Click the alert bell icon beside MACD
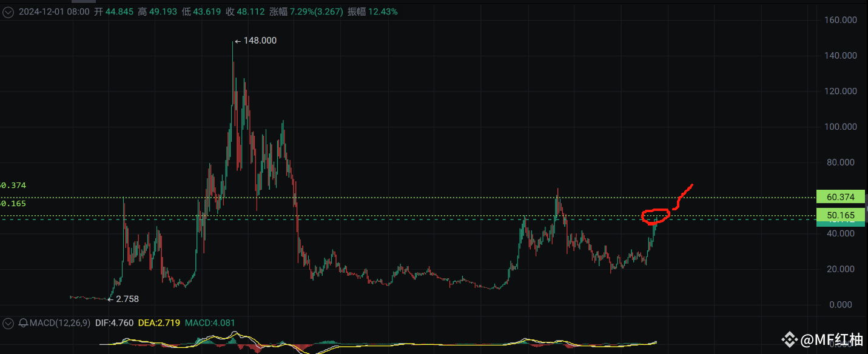 (23, 323)
